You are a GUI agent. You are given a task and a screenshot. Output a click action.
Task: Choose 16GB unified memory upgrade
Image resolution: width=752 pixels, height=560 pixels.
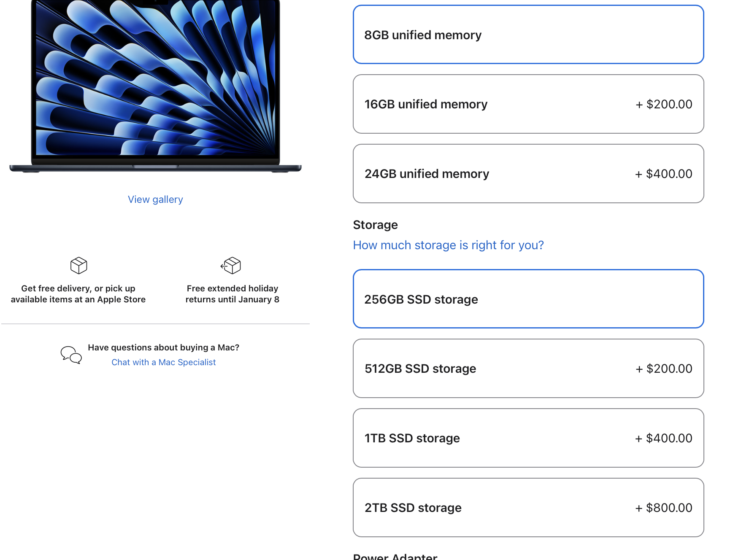pyautogui.click(x=528, y=104)
